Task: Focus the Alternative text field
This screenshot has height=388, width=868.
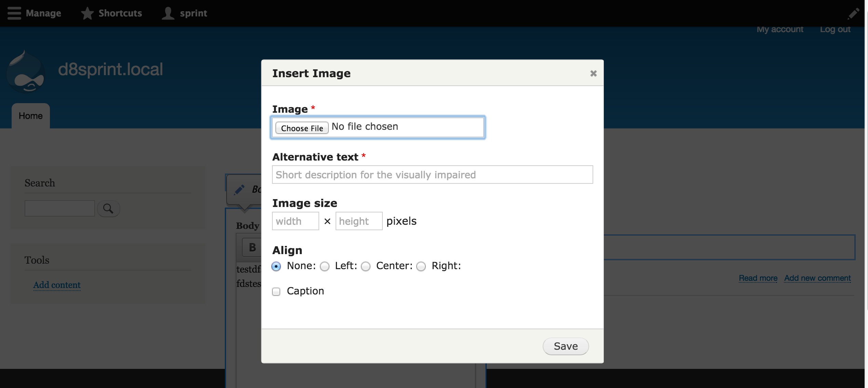Action: pos(432,175)
